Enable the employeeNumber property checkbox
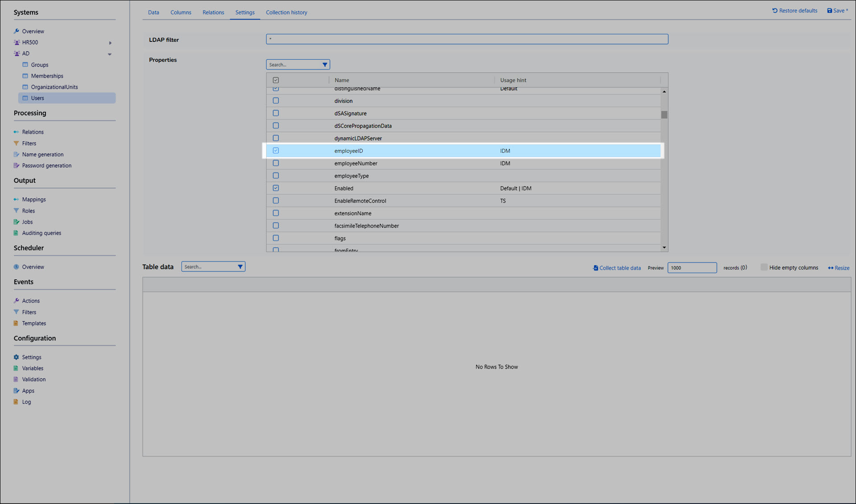The image size is (856, 504). 276,163
